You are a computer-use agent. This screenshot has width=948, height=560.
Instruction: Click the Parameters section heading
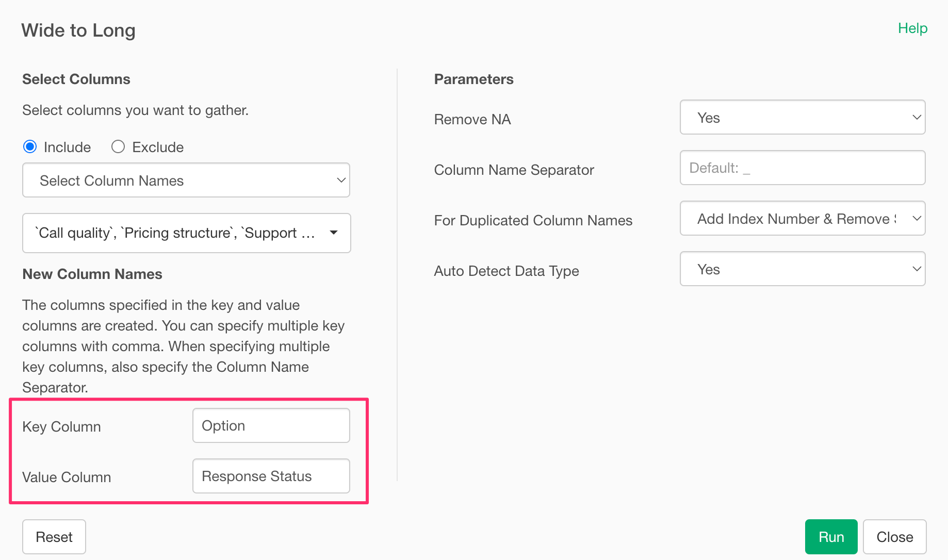pyautogui.click(x=473, y=79)
